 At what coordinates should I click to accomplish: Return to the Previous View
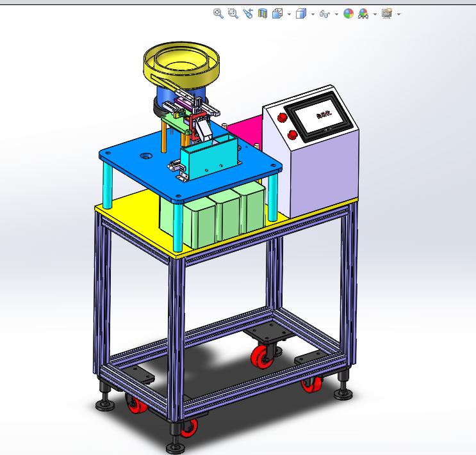(x=248, y=13)
